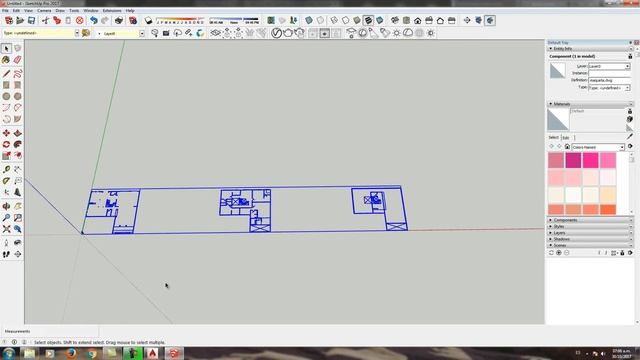This screenshot has width=640, height=360.
Task: Click Create Material cube button
Action: tap(630, 119)
